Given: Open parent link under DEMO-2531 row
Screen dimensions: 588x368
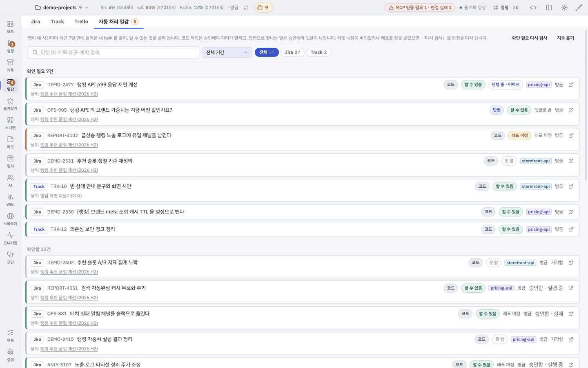Looking at the screenshot, I should [69, 171].
